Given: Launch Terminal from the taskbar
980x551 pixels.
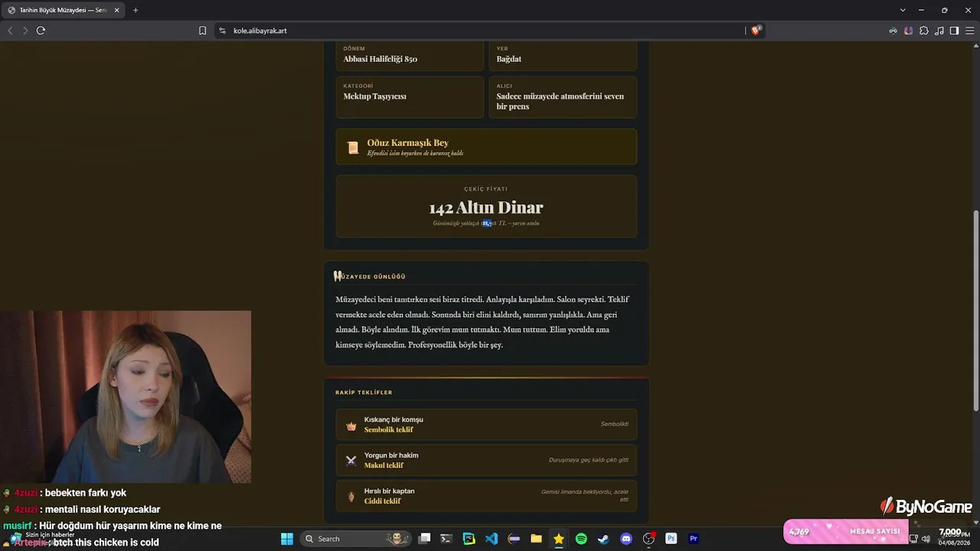Looking at the screenshot, I should [446, 539].
